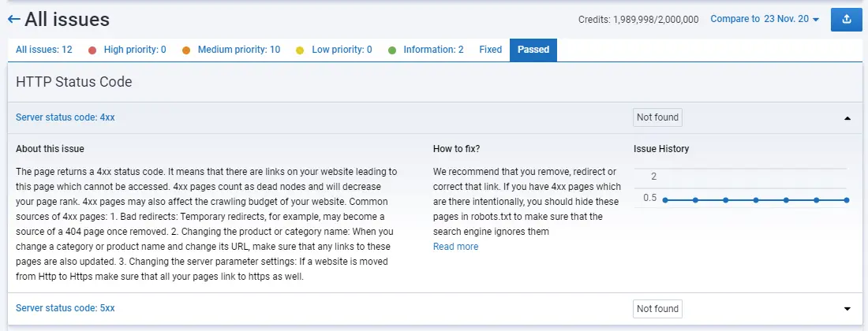Switch to the All issues: 12 tab
Viewport: 868px width, 331px height.
[44, 50]
